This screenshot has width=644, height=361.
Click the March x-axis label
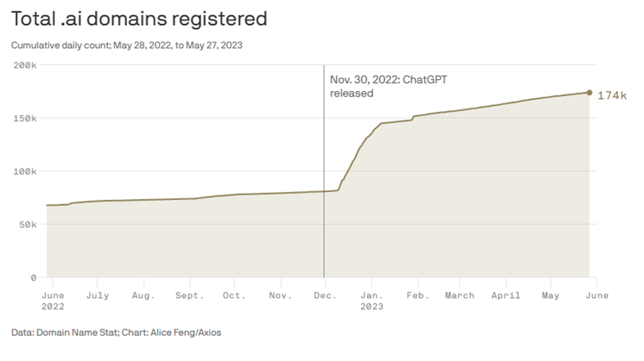[459, 295]
